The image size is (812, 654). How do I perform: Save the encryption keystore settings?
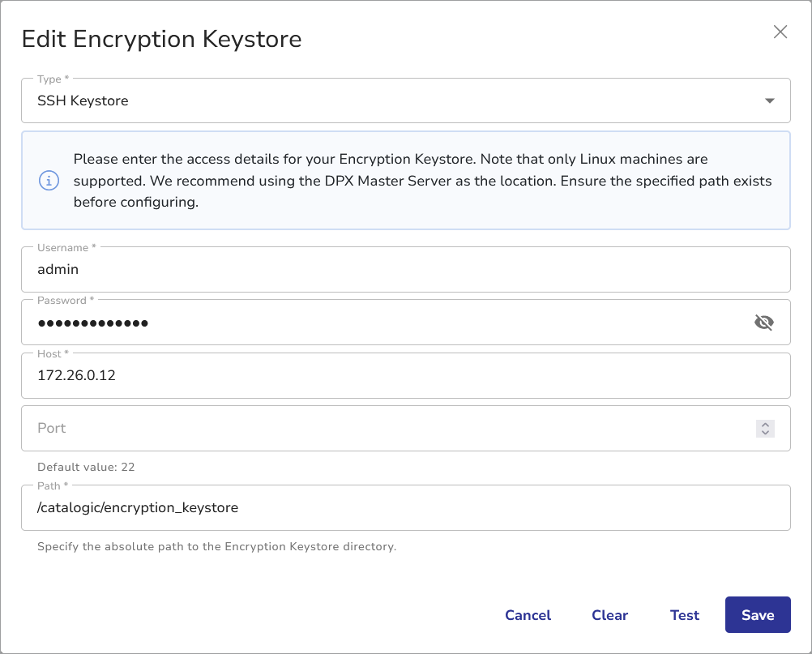point(757,615)
